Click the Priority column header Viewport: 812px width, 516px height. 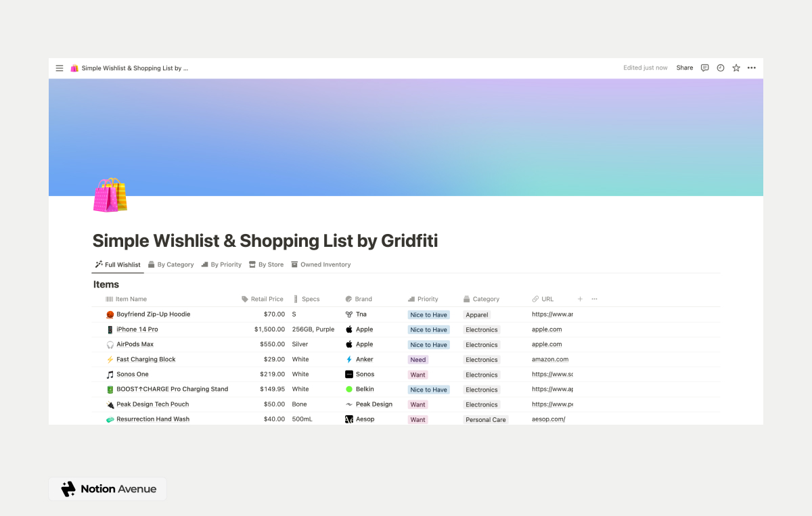423,299
